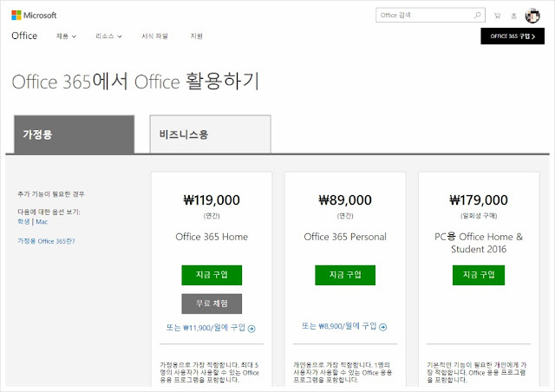555x392 pixels.
Task: Click the Office 365 Personal title
Action: (x=345, y=237)
